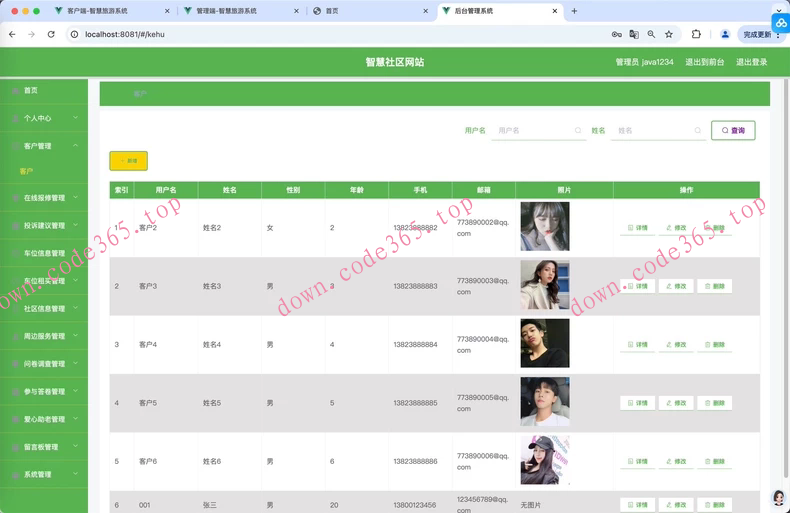Image resolution: width=790 pixels, height=513 pixels.
Task: Open photo thumbnail of 客户4
Action: pos(545,343)
